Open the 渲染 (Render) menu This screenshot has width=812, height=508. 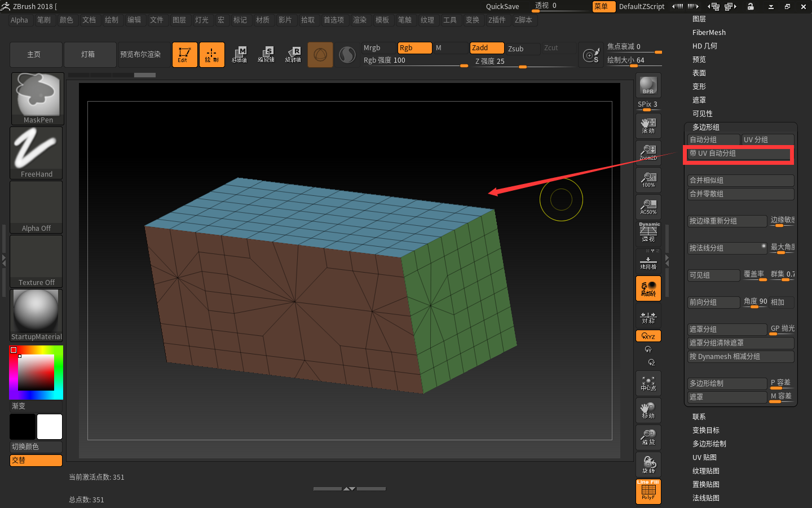pyautogui.click(x=360, y=20)
